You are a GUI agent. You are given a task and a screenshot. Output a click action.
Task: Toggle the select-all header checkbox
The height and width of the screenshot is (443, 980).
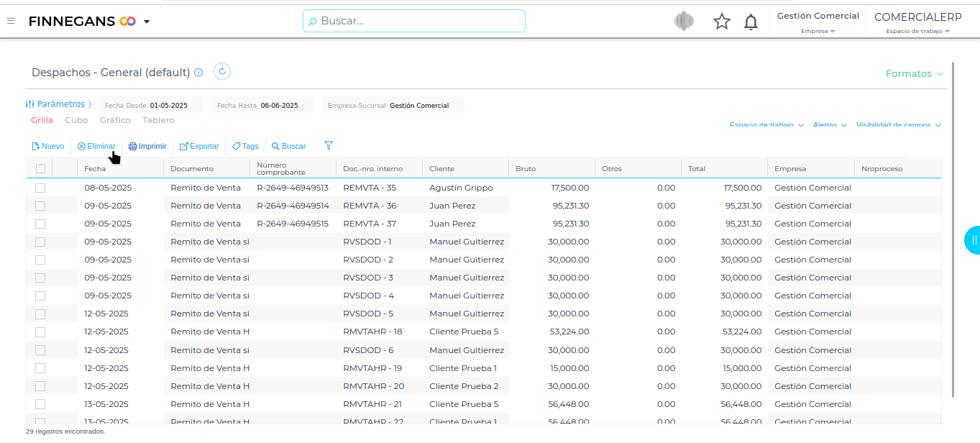pyautogui.click(x=40, y=168)
